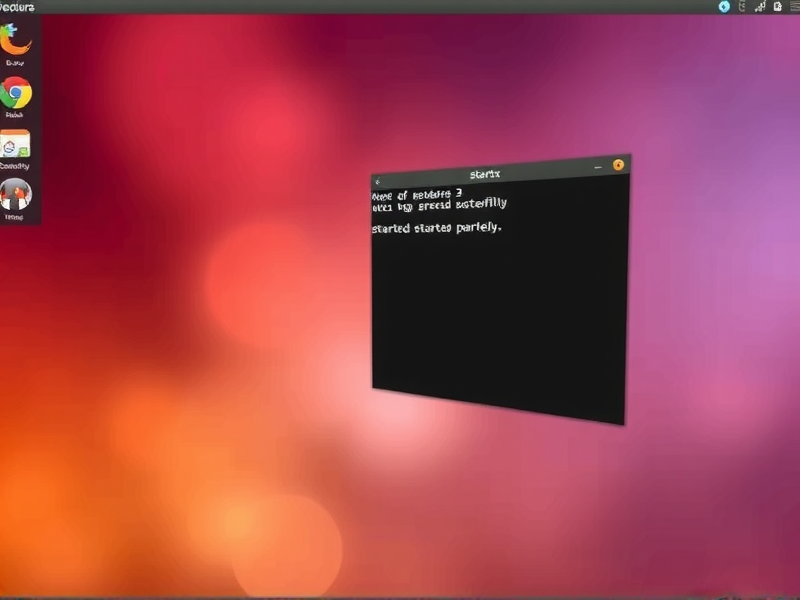Launch Firefox from the dock
Viewport: 800px width, 600px height.
tap(17, 42)
